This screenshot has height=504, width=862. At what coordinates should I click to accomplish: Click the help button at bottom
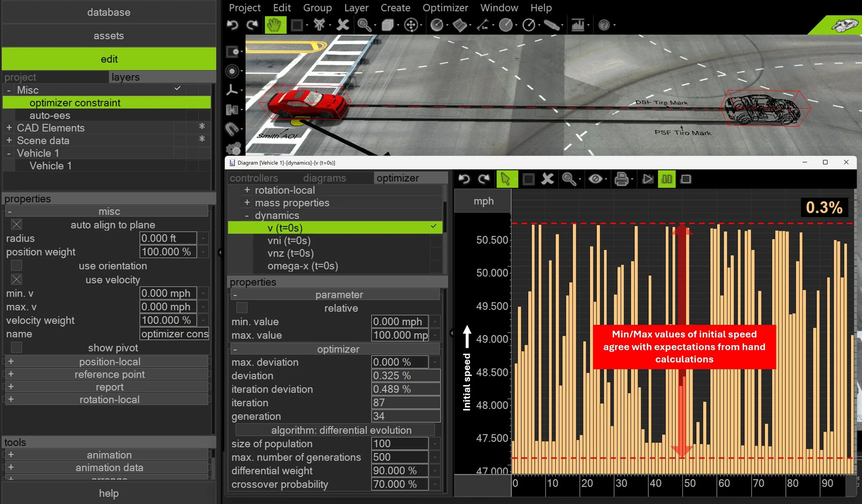(x=109, y=493)
